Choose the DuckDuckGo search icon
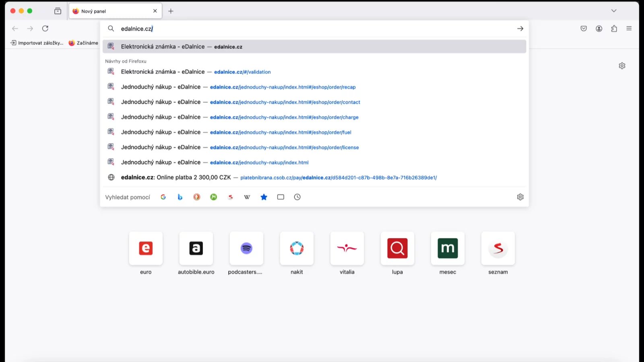This screenshot has width=644, height=362. click(x=197, y=197)
